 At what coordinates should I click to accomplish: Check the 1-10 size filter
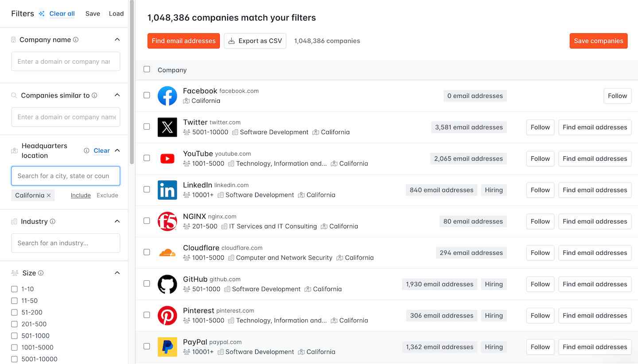pos(14,289)
